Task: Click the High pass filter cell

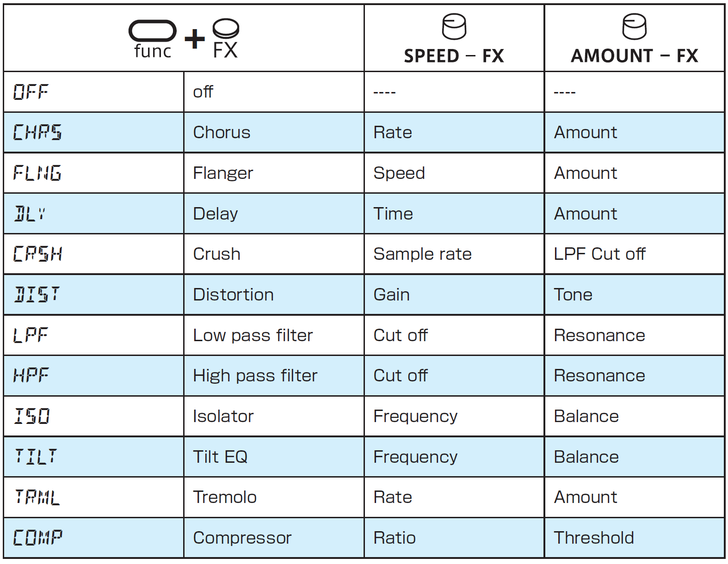Action: coord(274,376)
